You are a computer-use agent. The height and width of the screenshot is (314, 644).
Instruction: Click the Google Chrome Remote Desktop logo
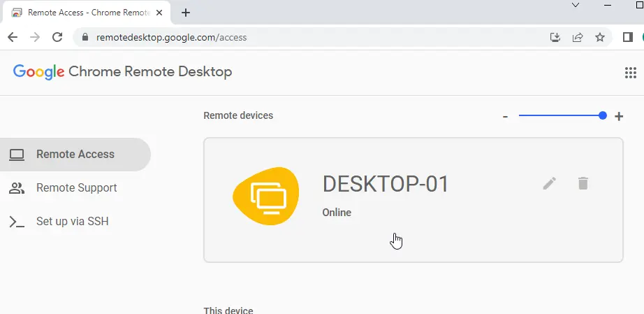click(x=122, y=72)
